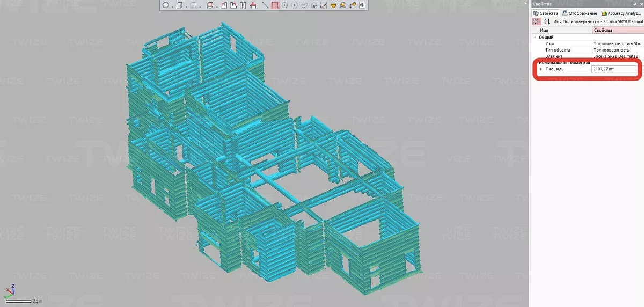644x307 pixels.
Task: Select the lasso selection tool
Action: pyautogui.click(x=304, y=5)
